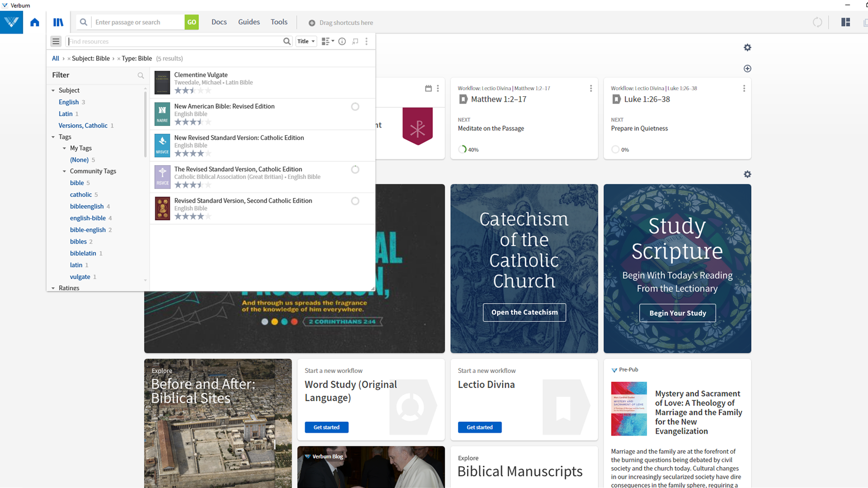Open the Title sort dropdown
This screenshot has height=488, width=868.
306,41
